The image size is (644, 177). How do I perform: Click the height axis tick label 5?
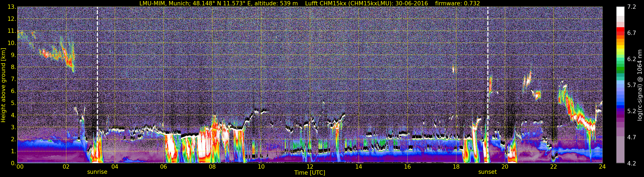[x=13, y=103]
